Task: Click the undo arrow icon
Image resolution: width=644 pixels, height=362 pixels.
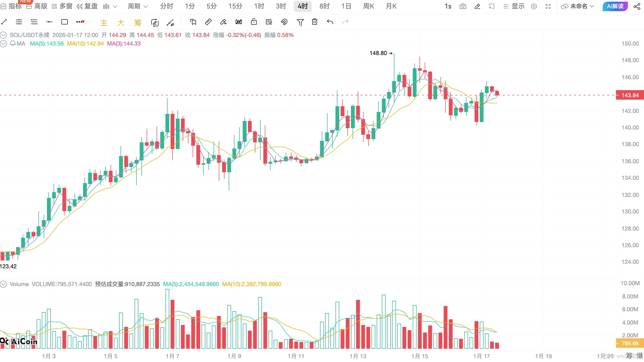Action: tap(330, 22)
